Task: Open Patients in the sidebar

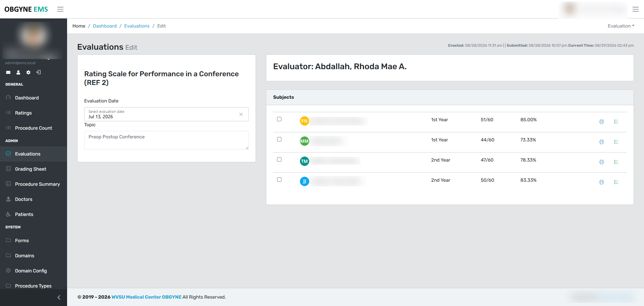Action: pyautogui.click(x=34, y=214)
